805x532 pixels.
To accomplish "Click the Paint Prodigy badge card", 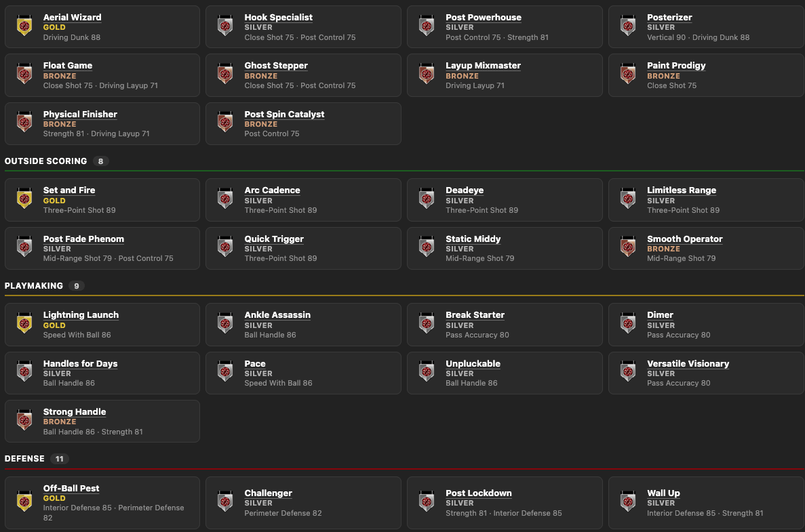I will tap(706, 75).
